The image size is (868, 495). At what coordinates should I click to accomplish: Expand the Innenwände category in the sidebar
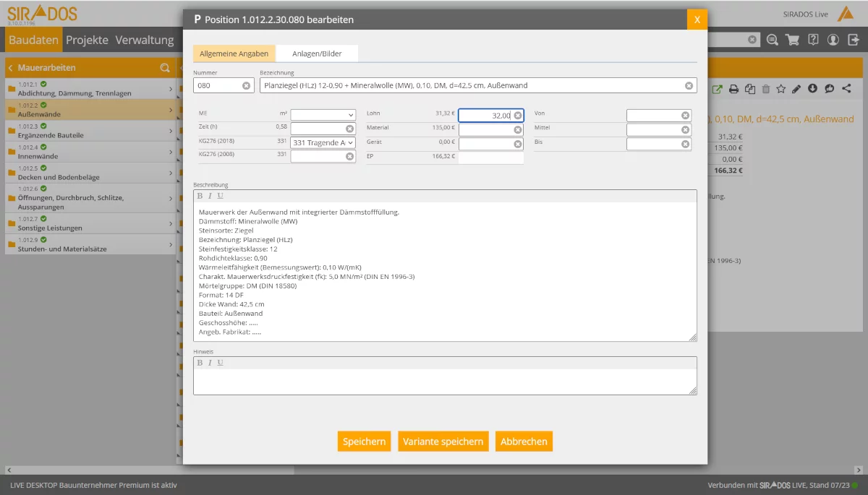(171, 152)
